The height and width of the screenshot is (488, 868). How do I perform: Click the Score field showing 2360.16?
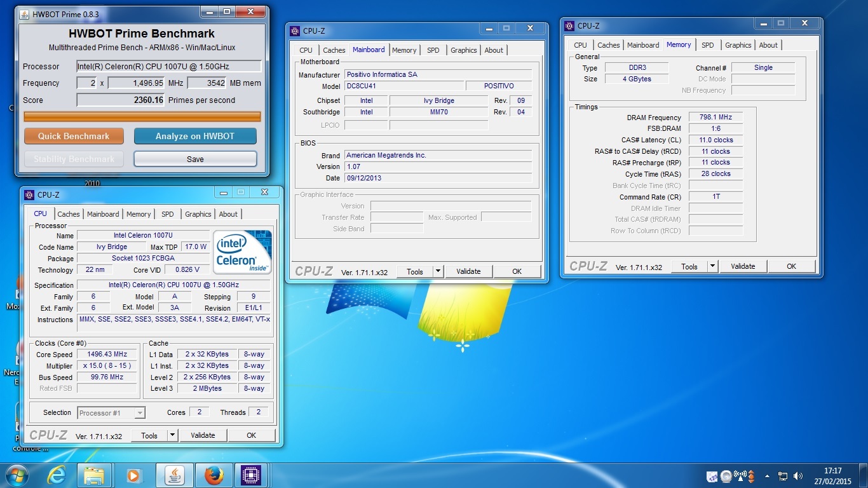pyautogui.click(x=121, y=100)
